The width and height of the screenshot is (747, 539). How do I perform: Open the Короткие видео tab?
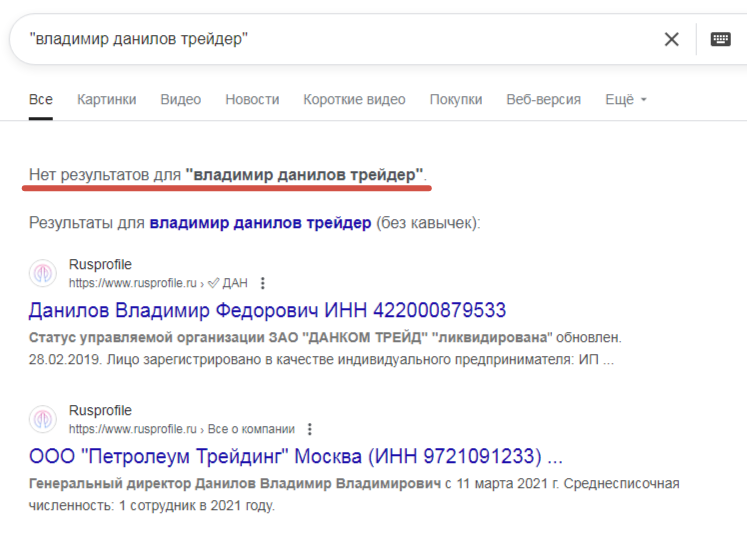(354, 99)
